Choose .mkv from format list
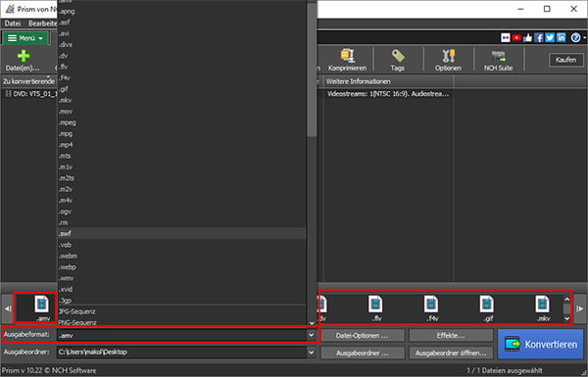The width and height of the screenshot is (588, 377). coord(182,100)
